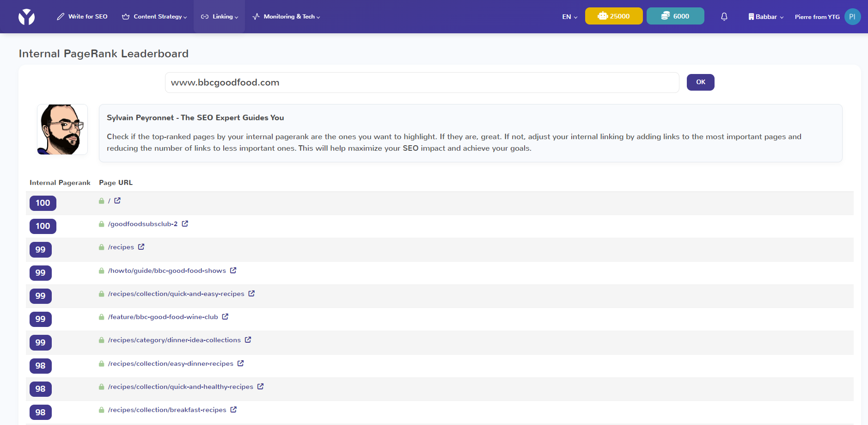868x425 pixels.
Task: Open external link for quick-and-easy-recipes
Action: click(251, 294)
